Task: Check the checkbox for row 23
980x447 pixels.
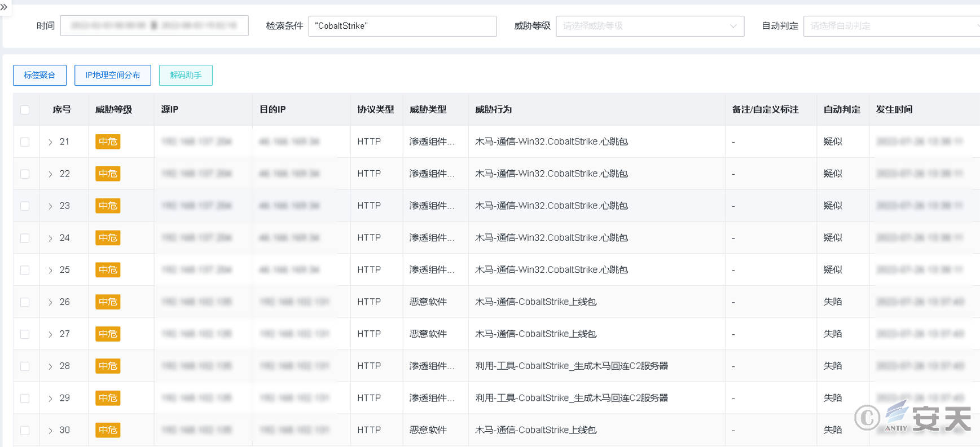Action: tap(25, 206)
